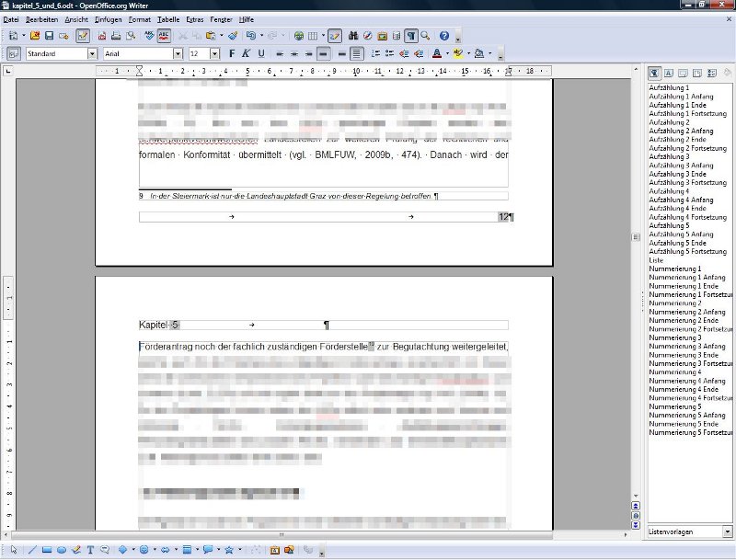Select the Rectangle drawing tool

coord(47,550)
